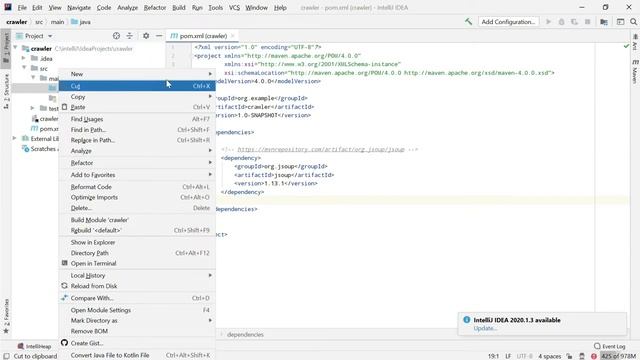Click the Debug bug icon in toolbar

coord(561,22)
